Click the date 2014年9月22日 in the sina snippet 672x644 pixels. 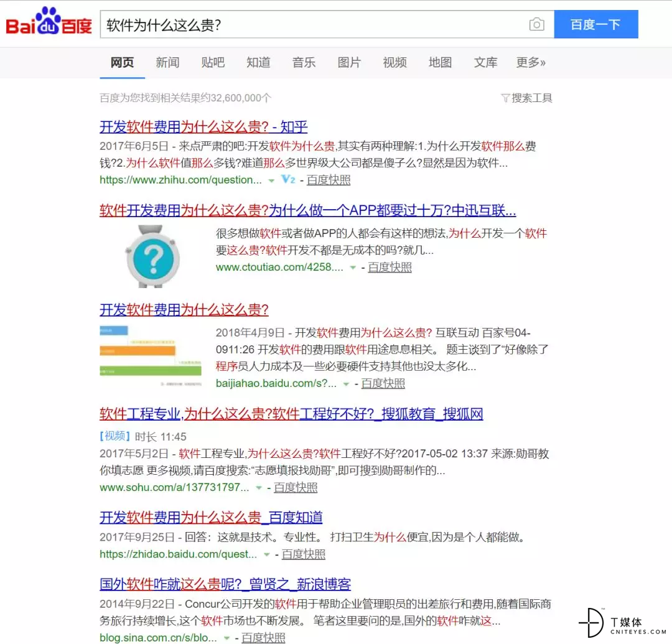(137, 604)
